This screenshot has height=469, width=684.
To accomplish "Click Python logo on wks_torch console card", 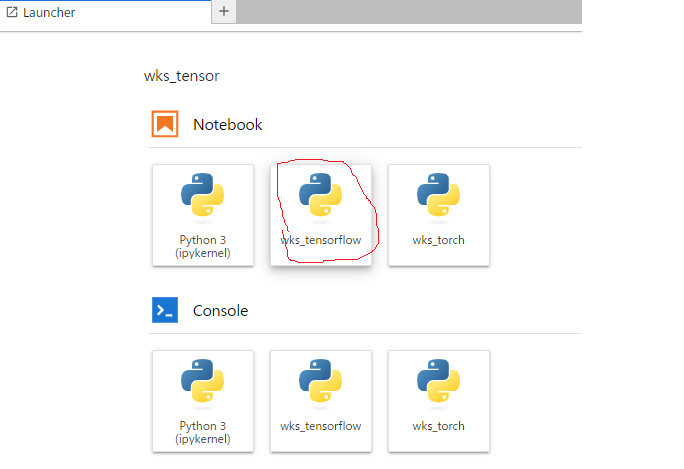I will tap(438, 380).
